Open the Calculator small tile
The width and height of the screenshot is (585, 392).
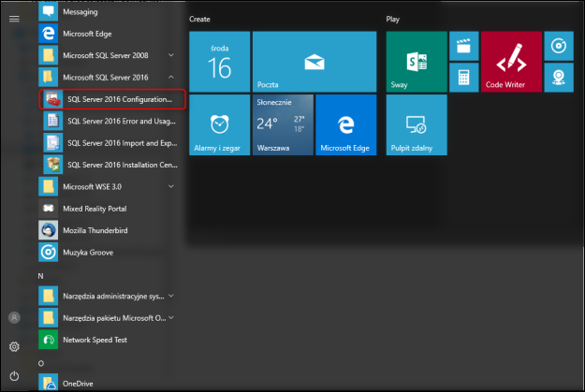460,77
